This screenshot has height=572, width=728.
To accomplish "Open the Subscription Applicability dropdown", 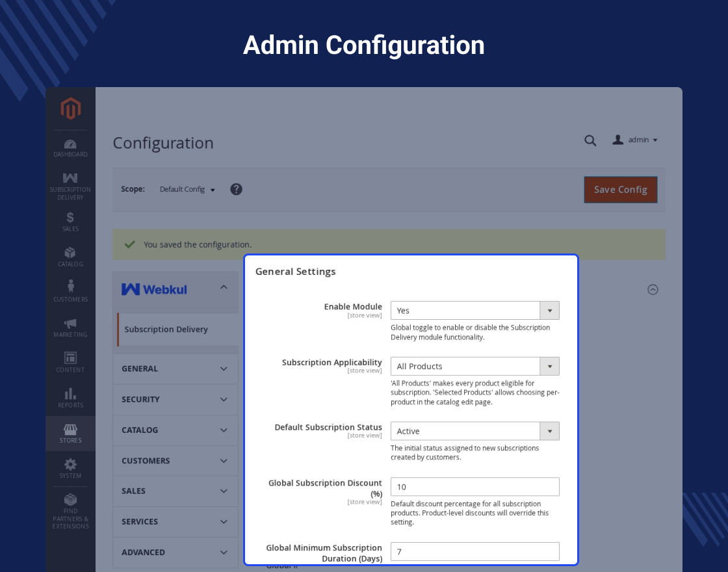I will coord(475,367).
